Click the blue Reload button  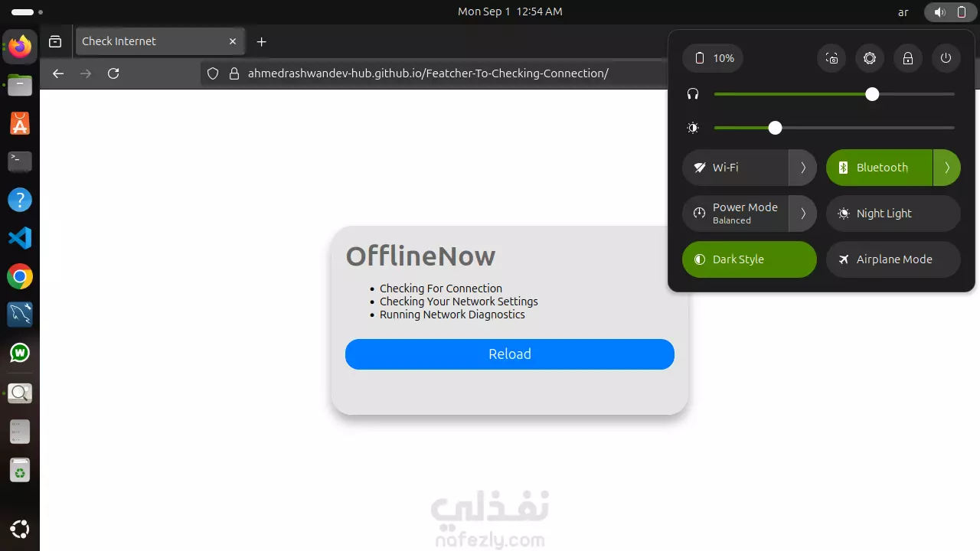pos(510,354)
